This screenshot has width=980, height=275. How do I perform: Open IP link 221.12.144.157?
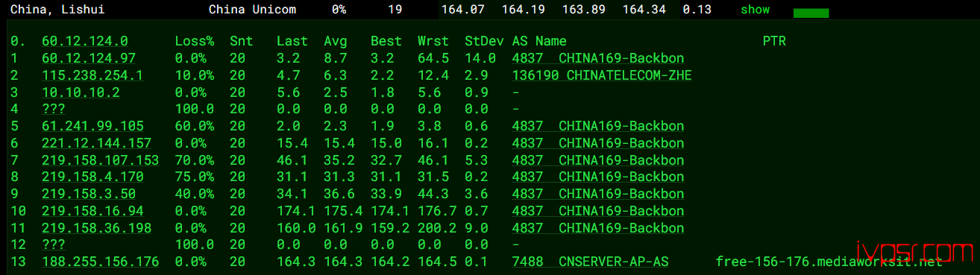[96, 143]
